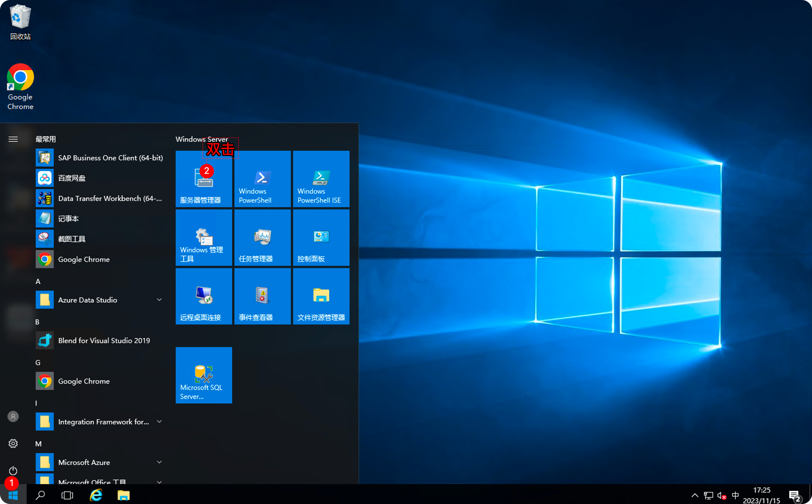Select the Google Chrome desktop shortcut

click(x=20, y=87)
